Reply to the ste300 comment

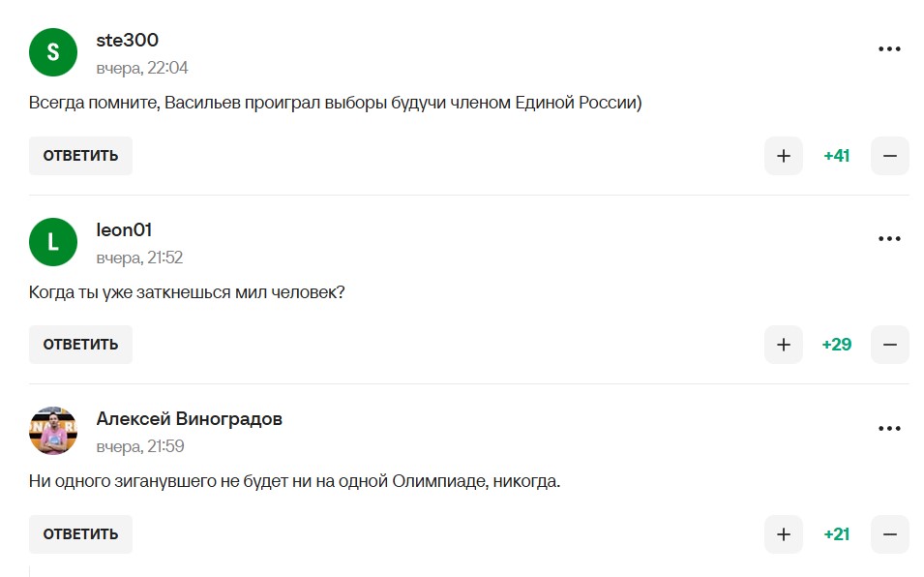(80, 156)
